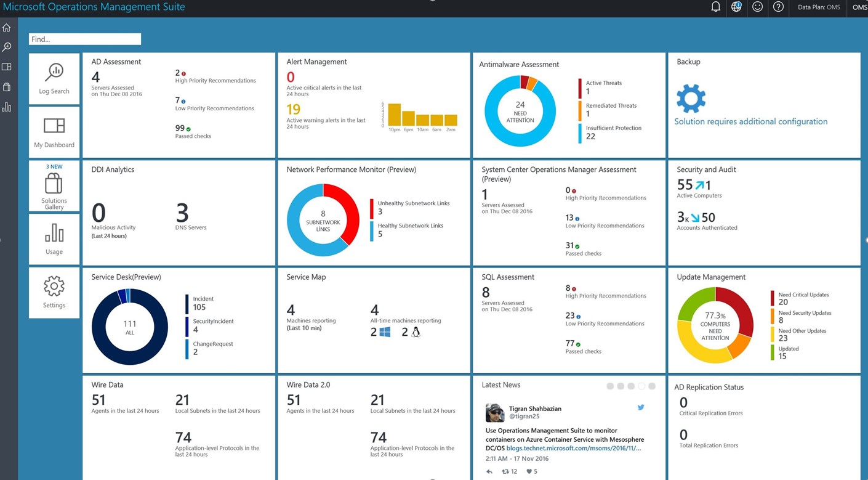The height and width of the screenshot is (480, 868).
Task: Click the Unhealthy Subnetwork Links red swatch
Action: point(372,209)
